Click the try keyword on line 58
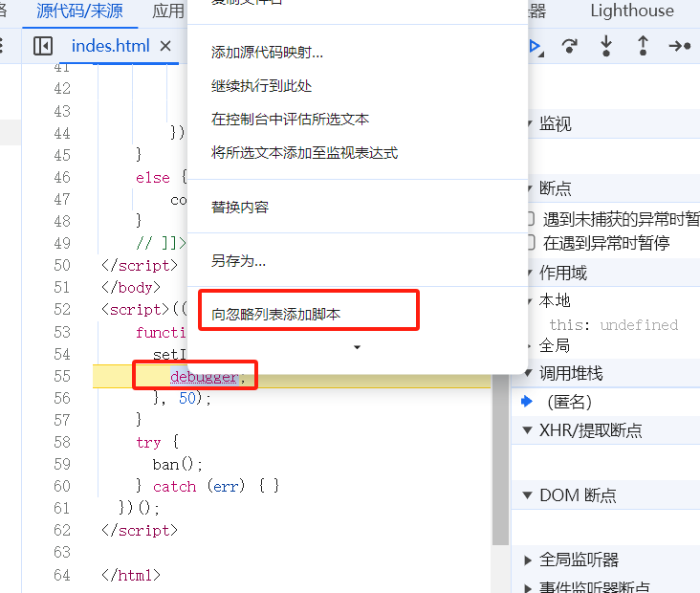Viewport: 700px width, 593px height. 148,442
